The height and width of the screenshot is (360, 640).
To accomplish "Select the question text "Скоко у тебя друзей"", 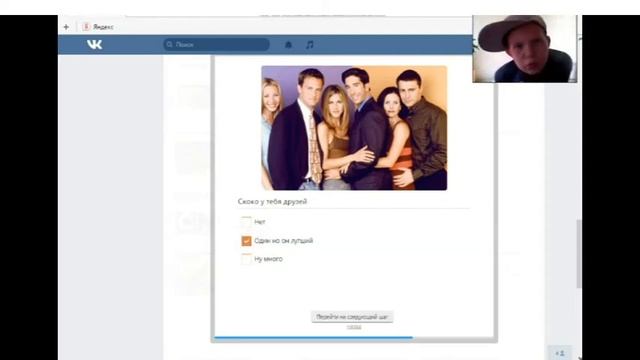I will [272, 201].
